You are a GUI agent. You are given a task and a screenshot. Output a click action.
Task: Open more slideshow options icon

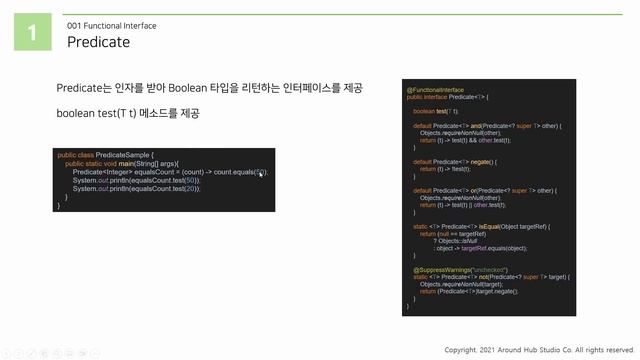tap(95, 353)
